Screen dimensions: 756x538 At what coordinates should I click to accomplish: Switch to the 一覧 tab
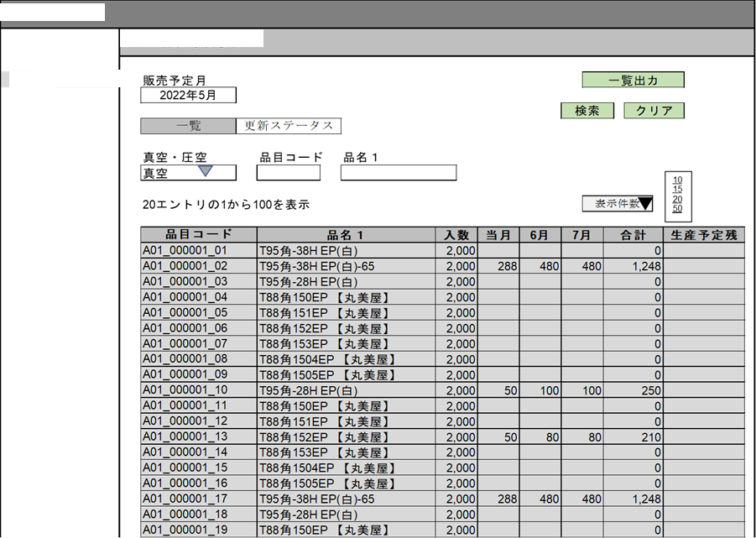[188, 126]
